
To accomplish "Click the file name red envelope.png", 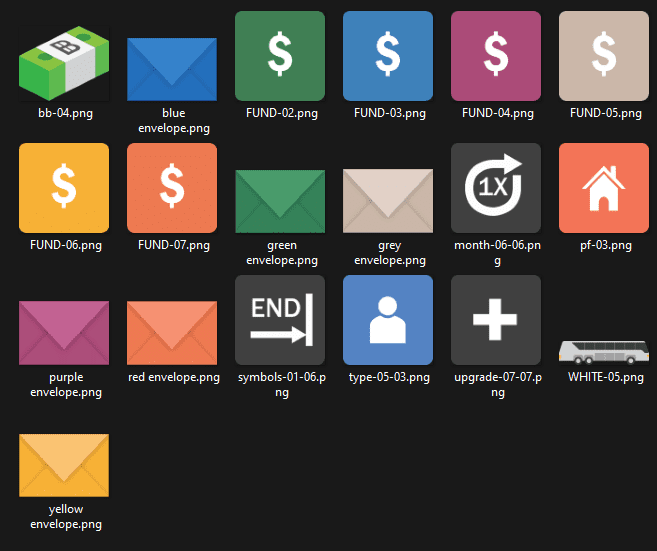I will click(174, 377).
